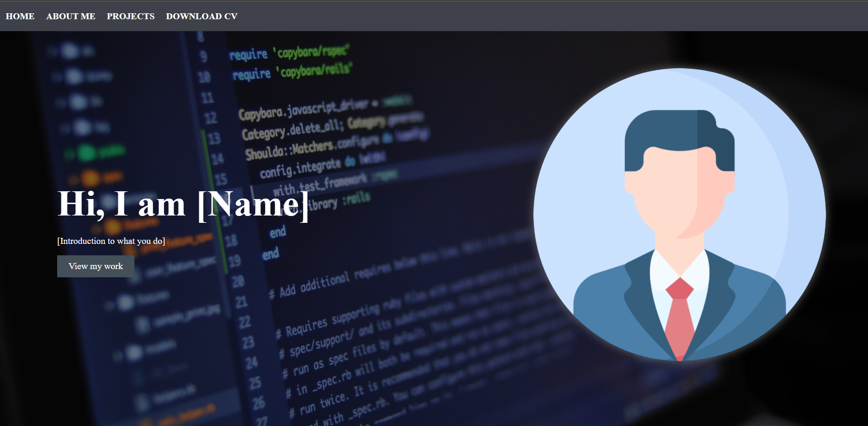Open the PROJECTS menu item

(131, 16)
